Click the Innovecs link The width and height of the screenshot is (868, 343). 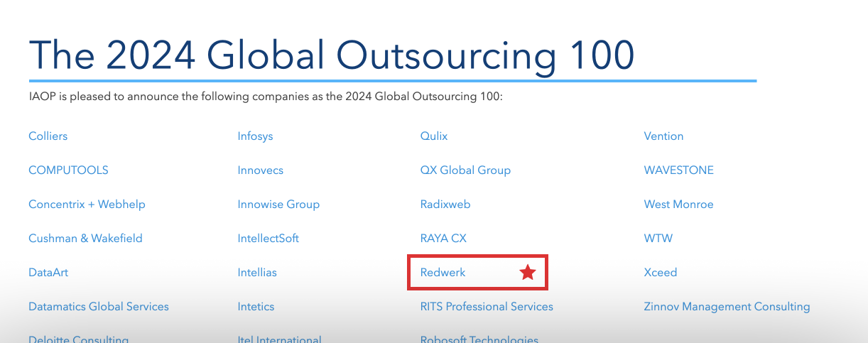coord(260,170)
